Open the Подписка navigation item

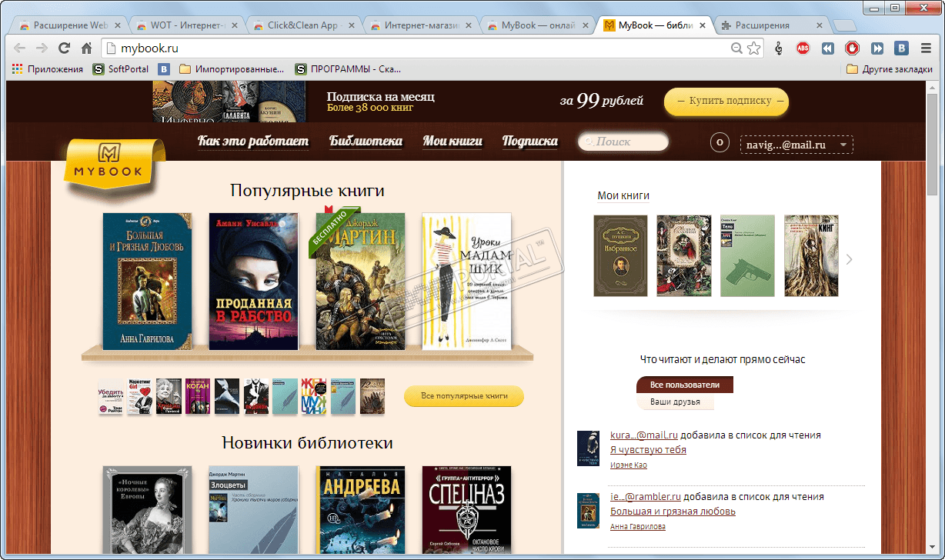pos(530,142)
